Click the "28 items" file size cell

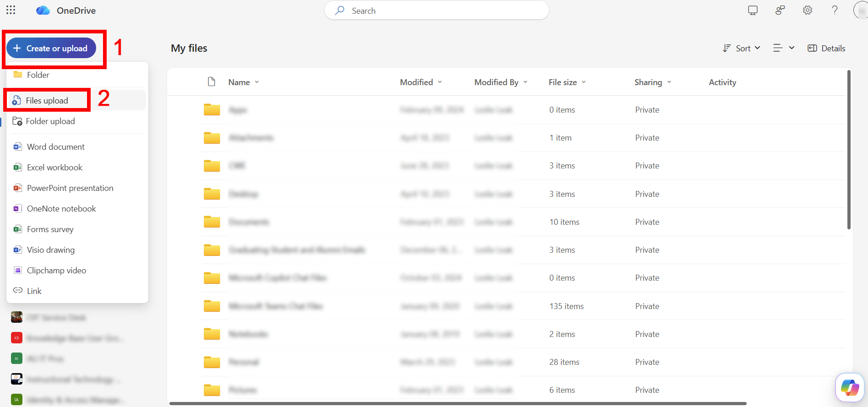564,362
